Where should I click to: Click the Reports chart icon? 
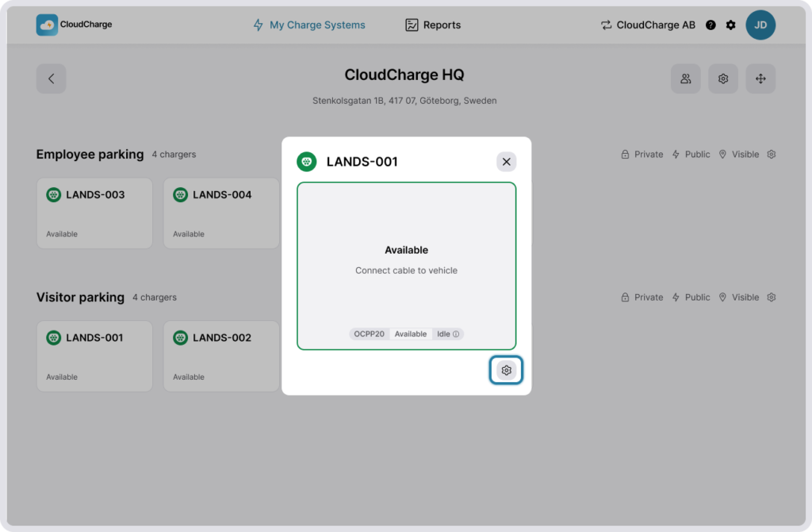tap(412, 25)
